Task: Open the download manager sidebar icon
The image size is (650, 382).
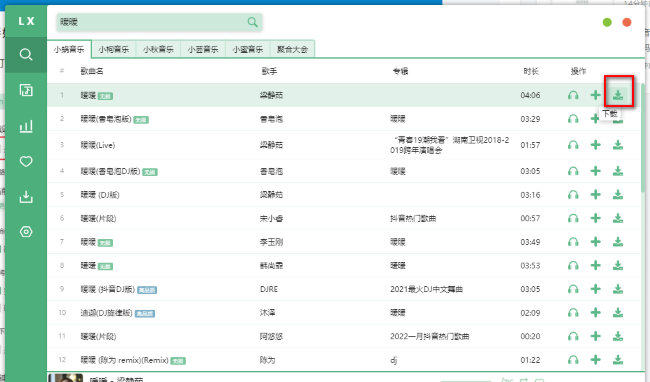Action: click(26, 196)
